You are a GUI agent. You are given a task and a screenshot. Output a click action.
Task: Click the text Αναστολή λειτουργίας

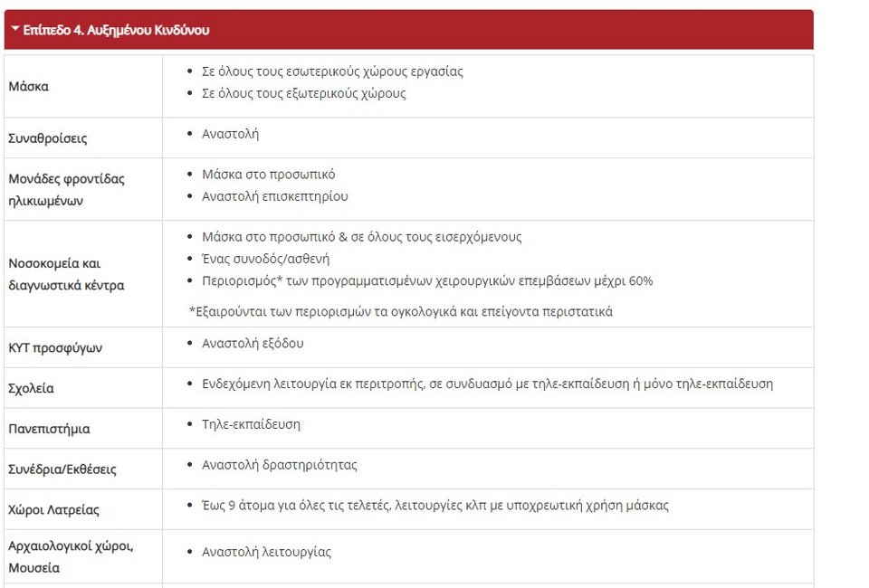click(266, 552)
